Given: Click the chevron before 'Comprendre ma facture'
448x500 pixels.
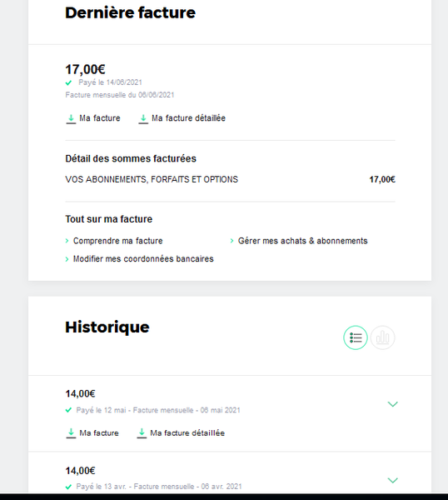Looking at the screenshot, I should pyautogui.click(x=67, y=241).
